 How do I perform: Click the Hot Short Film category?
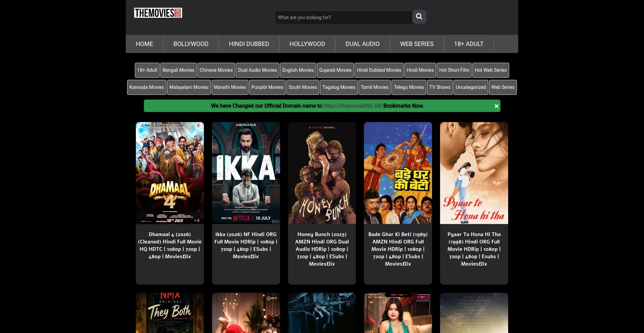click(x=454, y=70)
